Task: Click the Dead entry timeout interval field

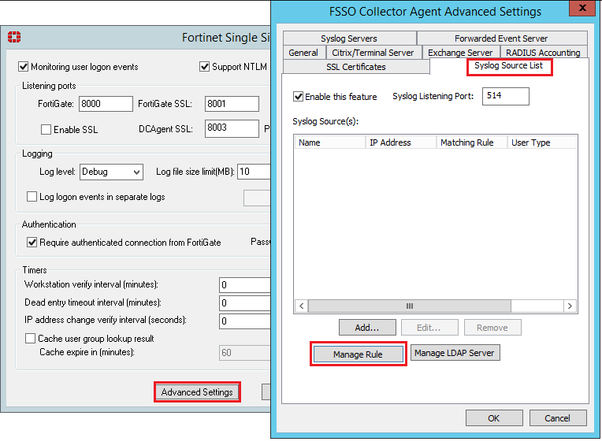Action: click(x=245, y=303)
